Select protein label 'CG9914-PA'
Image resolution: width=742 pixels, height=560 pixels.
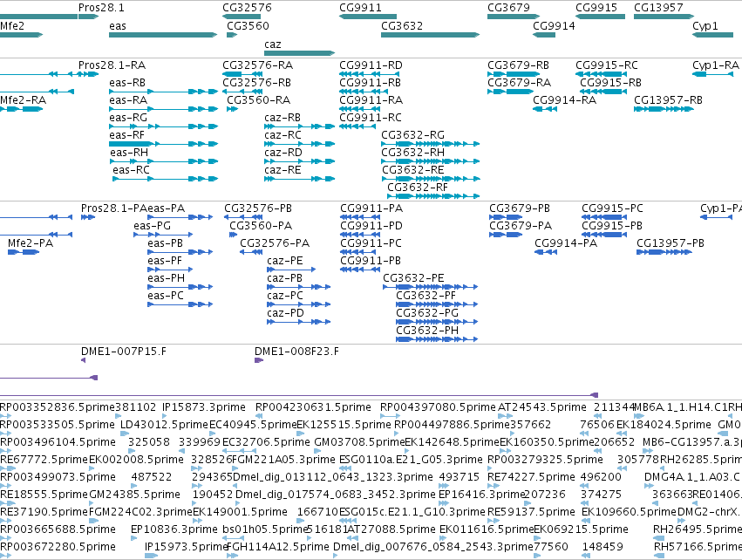pyautogui.click(x=566, y=243)
